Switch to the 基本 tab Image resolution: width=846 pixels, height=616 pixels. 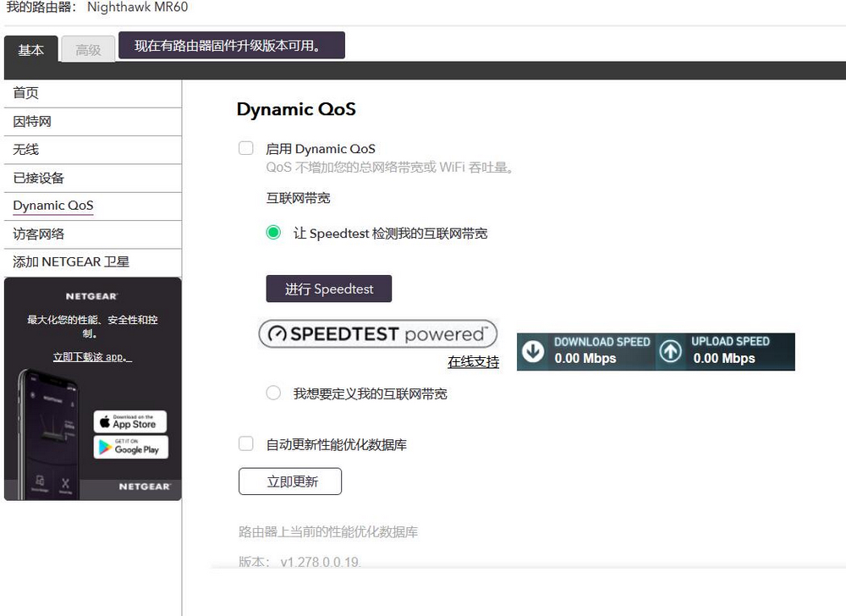[31, 50]
